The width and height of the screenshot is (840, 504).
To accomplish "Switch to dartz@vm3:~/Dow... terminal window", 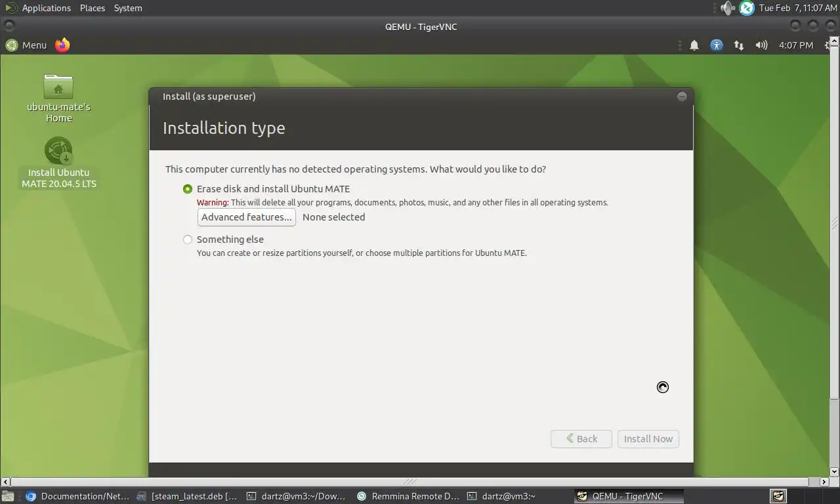I will click(x=296, y=496).
